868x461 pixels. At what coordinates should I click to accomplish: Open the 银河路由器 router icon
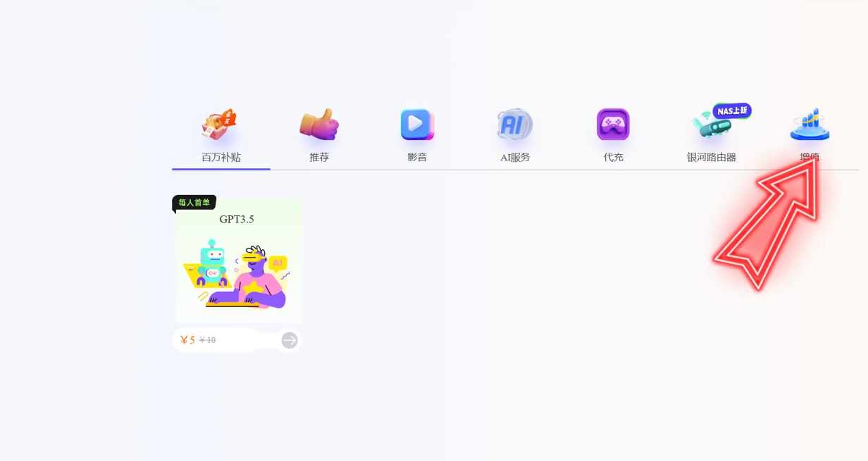pyautogui.click(x=710, y=127)
